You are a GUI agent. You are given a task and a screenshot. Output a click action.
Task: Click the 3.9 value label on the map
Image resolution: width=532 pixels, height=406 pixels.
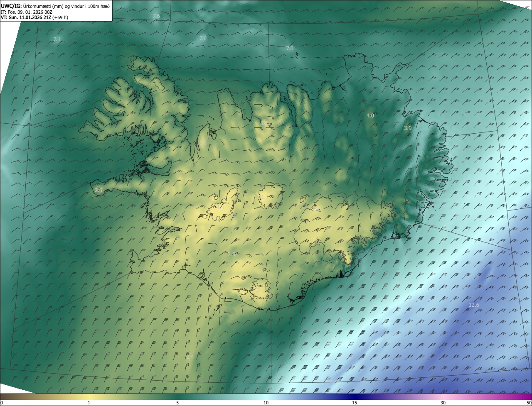(x=408, y=128)
